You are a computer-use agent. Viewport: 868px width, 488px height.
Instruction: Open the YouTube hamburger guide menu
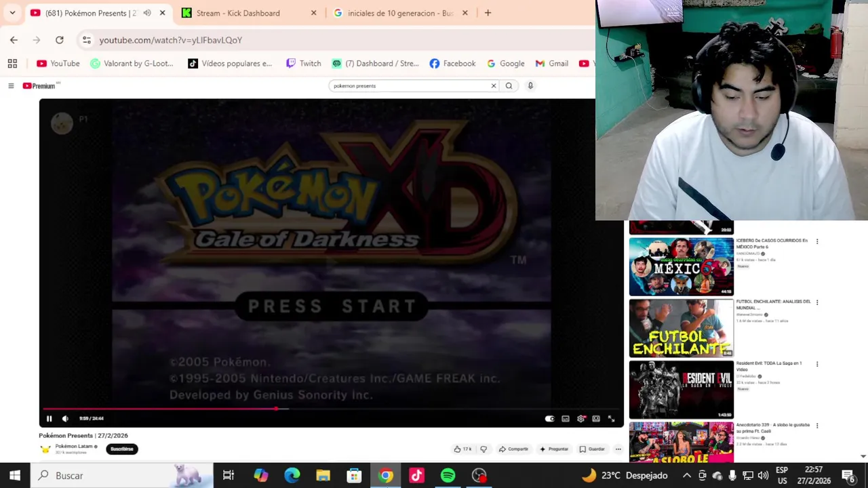11,86
